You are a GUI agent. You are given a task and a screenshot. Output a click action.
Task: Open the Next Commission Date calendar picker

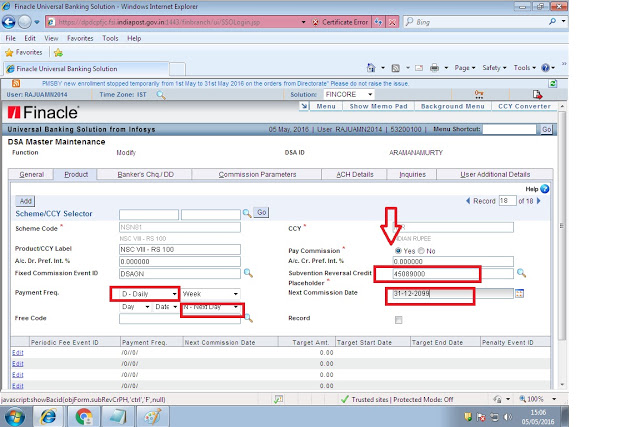click(x=519, y=293)
